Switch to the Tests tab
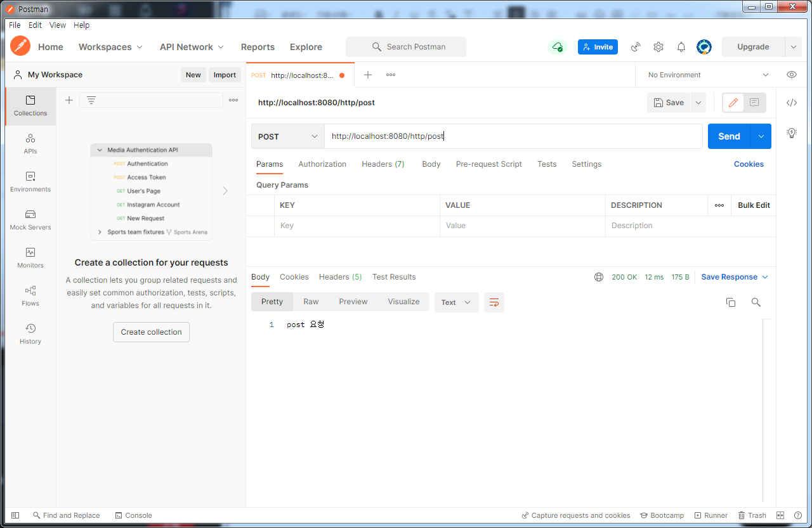 pyautogui.click(x=547, y=164)
